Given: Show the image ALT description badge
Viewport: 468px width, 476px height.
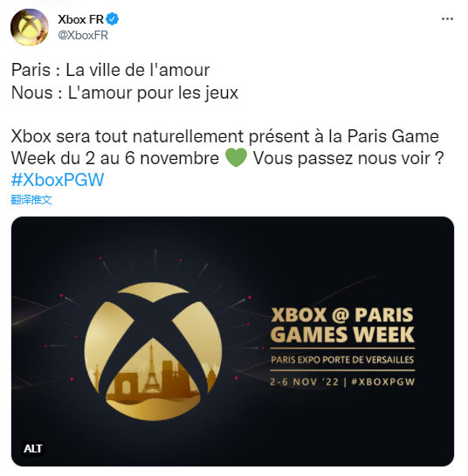Looking at the screenshot, I should click(33, 448).
